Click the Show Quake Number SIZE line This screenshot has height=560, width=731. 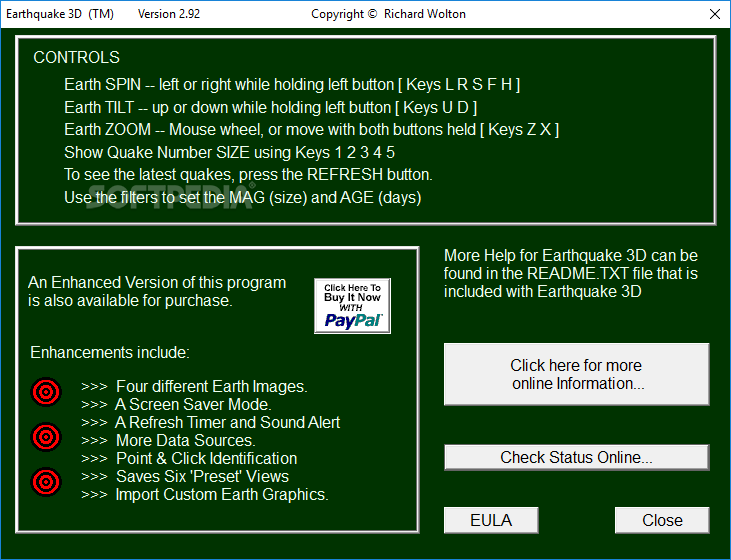[229, 152]
